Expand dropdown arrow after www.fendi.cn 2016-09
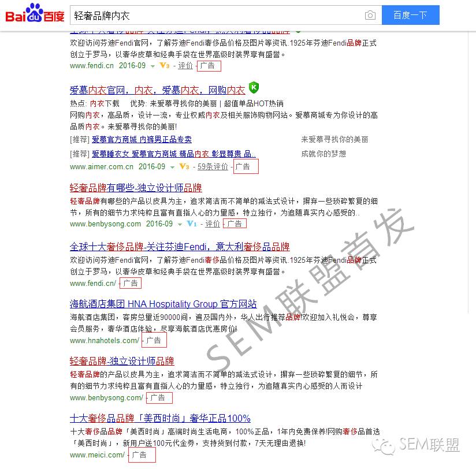This screenshot has width=476, height=469. click(x=153, y=66)
